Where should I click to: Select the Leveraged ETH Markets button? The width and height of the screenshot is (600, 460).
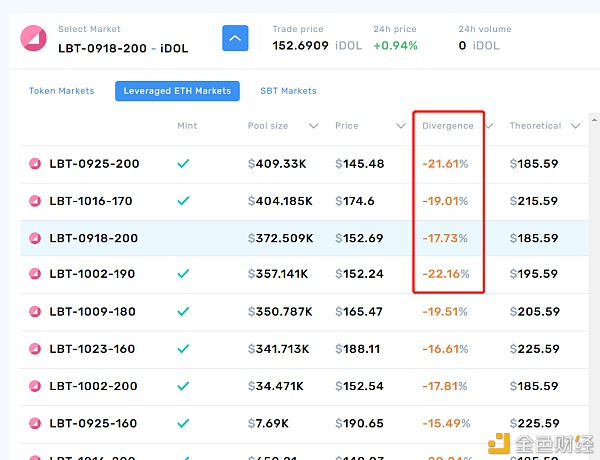point(177,91)
